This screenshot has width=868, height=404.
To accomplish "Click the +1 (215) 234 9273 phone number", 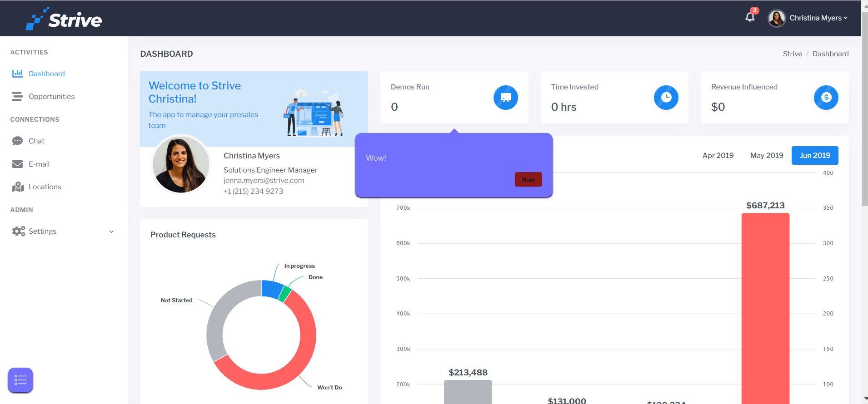I will click(x=253, y=191).
